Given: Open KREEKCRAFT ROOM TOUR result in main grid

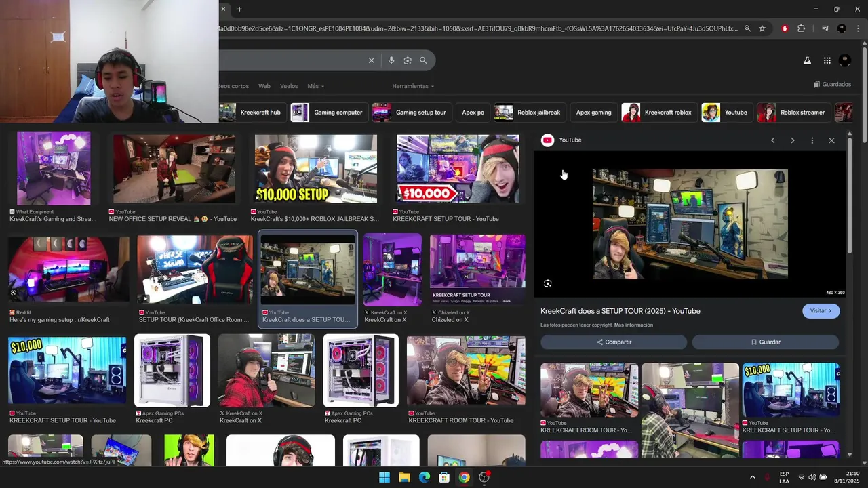Looking at the screenshot, I should (466, 371).
